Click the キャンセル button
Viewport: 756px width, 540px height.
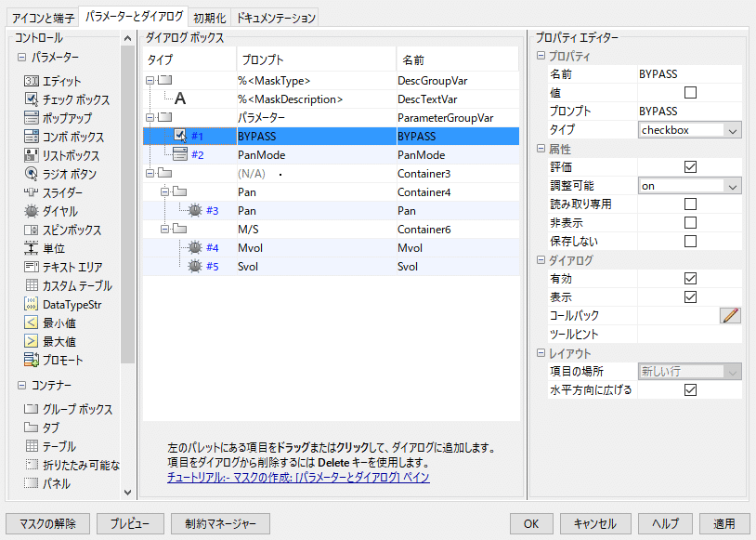coord(595,523)
